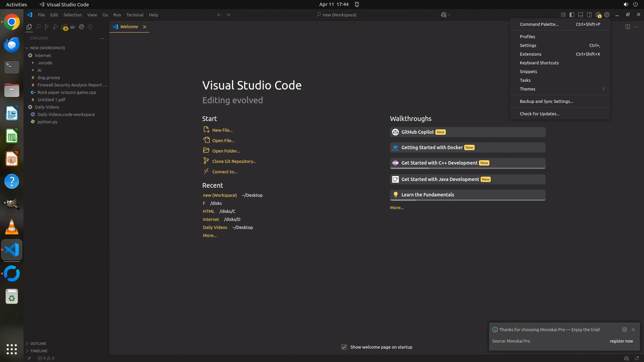Screen dimensions: 644x362
Task: Click the split editor right icon
Action: point(628,27)
